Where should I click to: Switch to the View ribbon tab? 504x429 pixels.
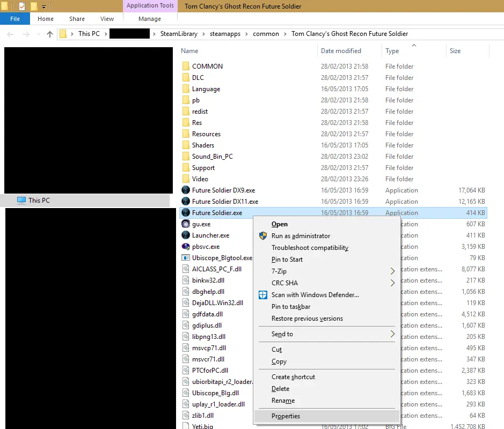pyautogui.click(x=107, y=19)
